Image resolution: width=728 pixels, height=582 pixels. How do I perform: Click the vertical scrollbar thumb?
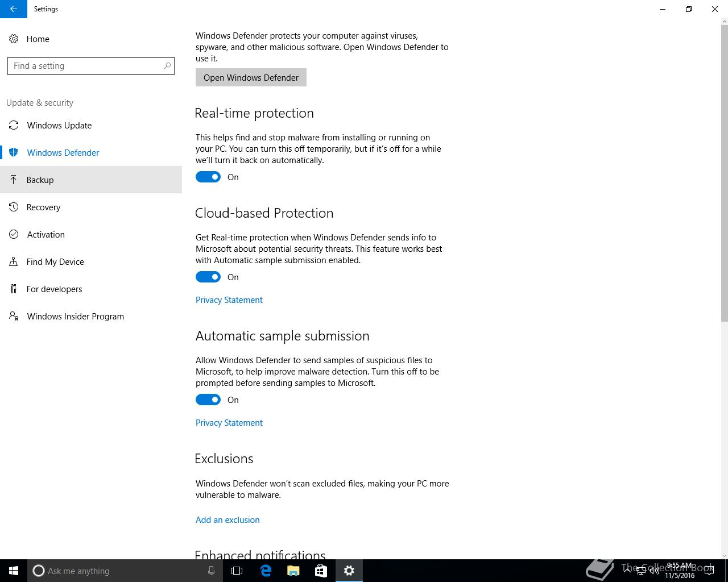pos(724,173)
